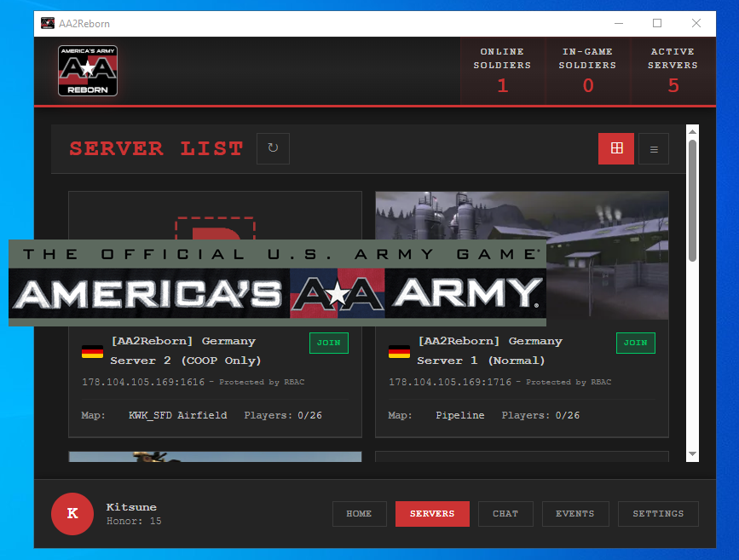Click the Active Servers counter
Image resolution: width=739 pixels, height=560 pixels.
(x=673, y=72)
